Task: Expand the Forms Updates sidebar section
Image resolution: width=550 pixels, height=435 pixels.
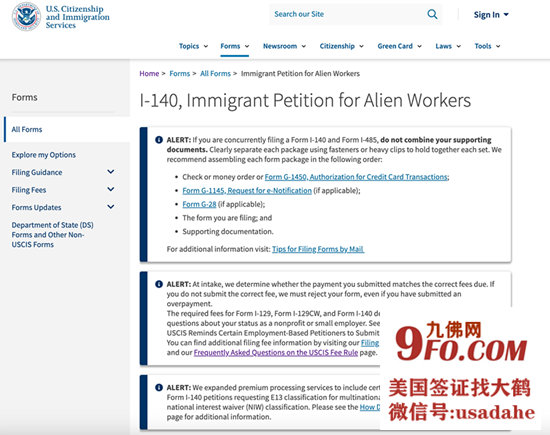Action: [x=110, y=207]
